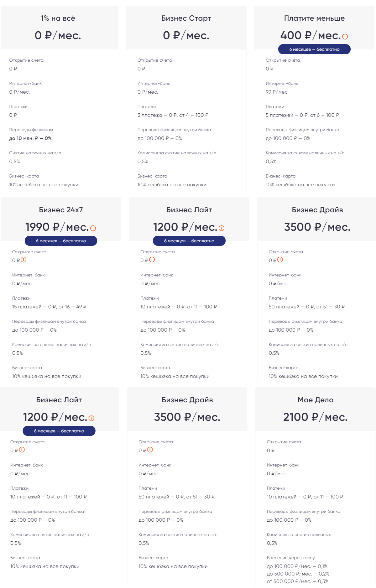376x588 pixels.
Task: Account-opening info icon of Бизнес Лайт beside Бизнес 24x7
Action: coord(152,260)
